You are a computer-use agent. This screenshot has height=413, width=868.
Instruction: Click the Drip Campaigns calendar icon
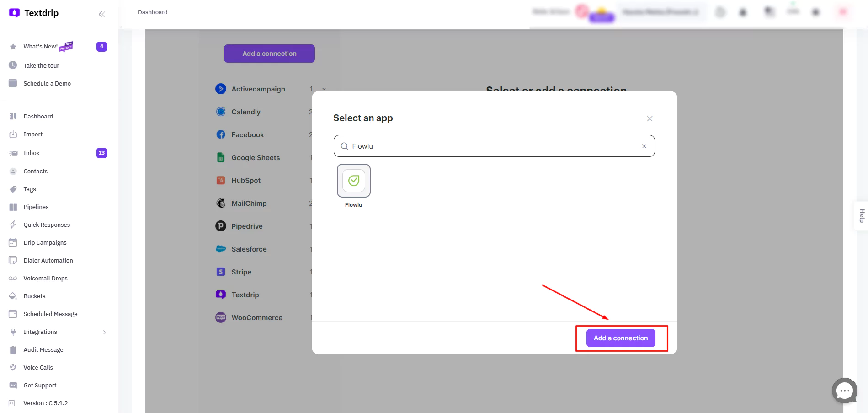point(13,242)
